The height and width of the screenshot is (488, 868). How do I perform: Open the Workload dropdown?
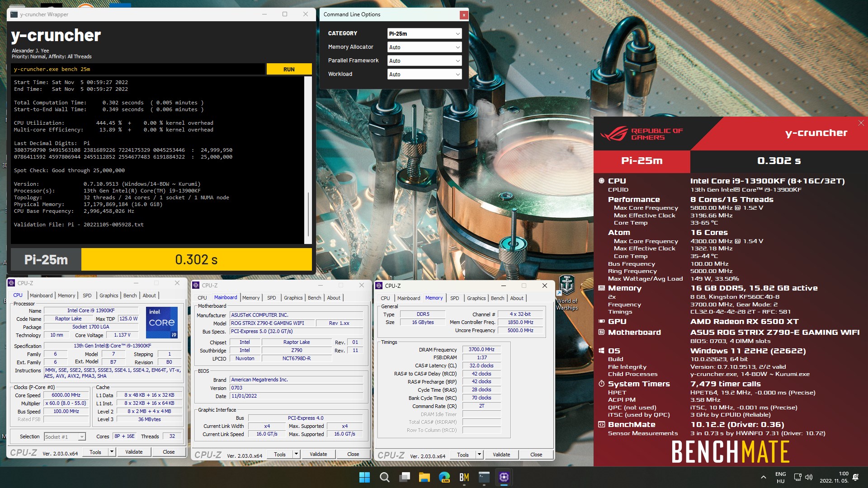click(424, 74)
